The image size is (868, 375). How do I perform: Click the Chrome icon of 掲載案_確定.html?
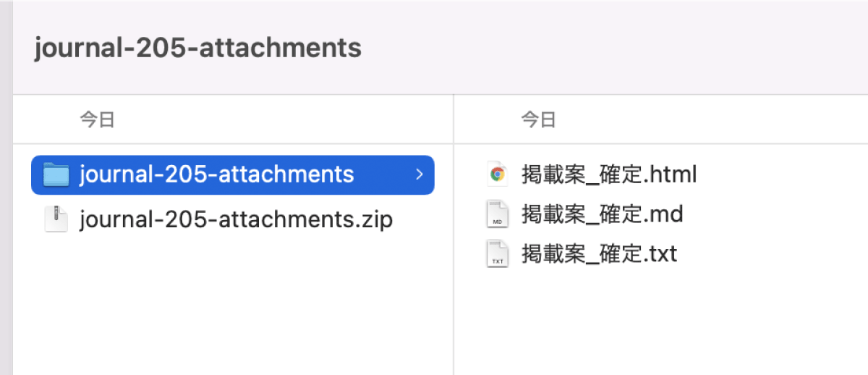pyautogui.click(x=497, y=174)
